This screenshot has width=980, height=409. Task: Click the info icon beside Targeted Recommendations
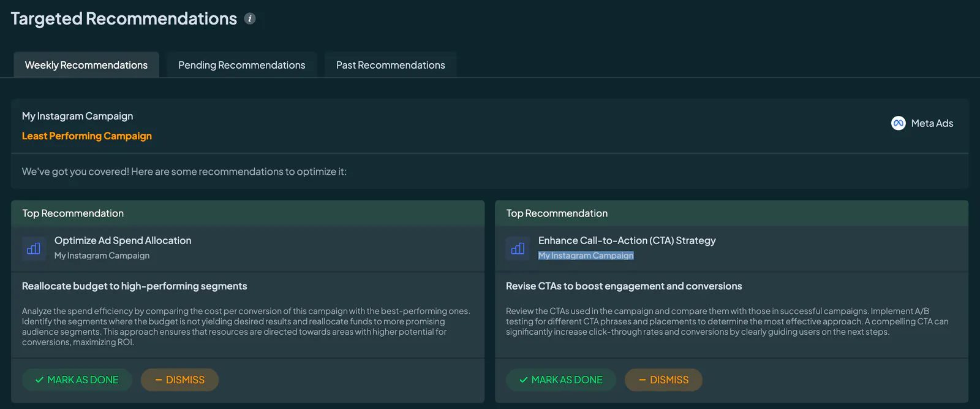tap(250, 18)
